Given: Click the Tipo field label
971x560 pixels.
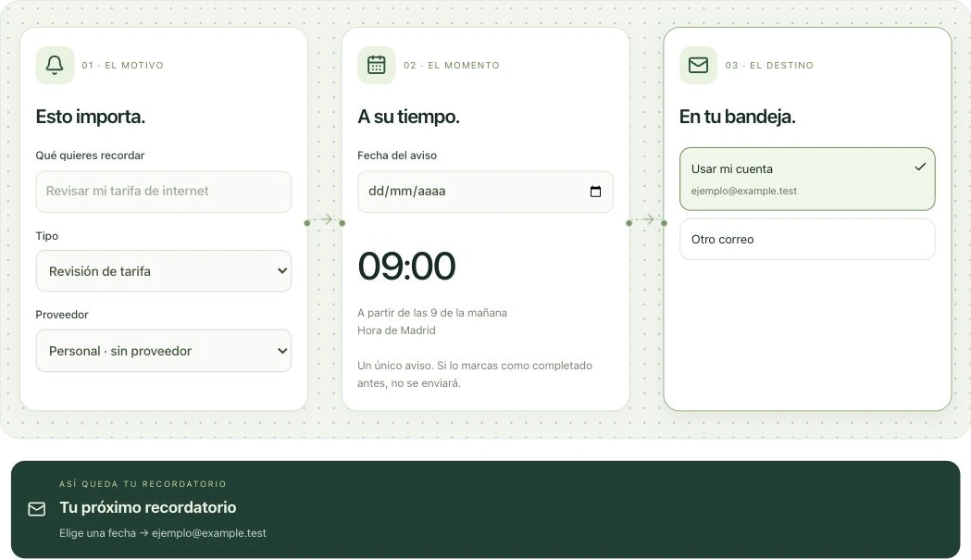Looking at the screenshot, I should (47, 236).
